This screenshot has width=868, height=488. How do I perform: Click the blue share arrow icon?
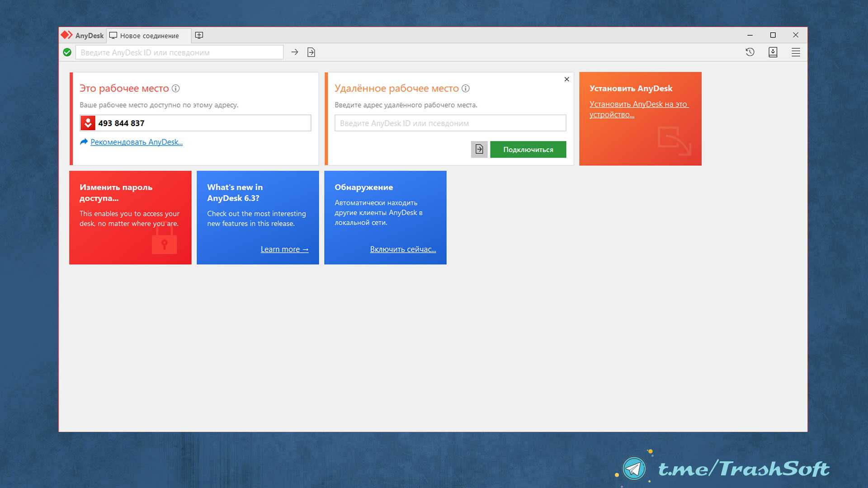(84, 142)
